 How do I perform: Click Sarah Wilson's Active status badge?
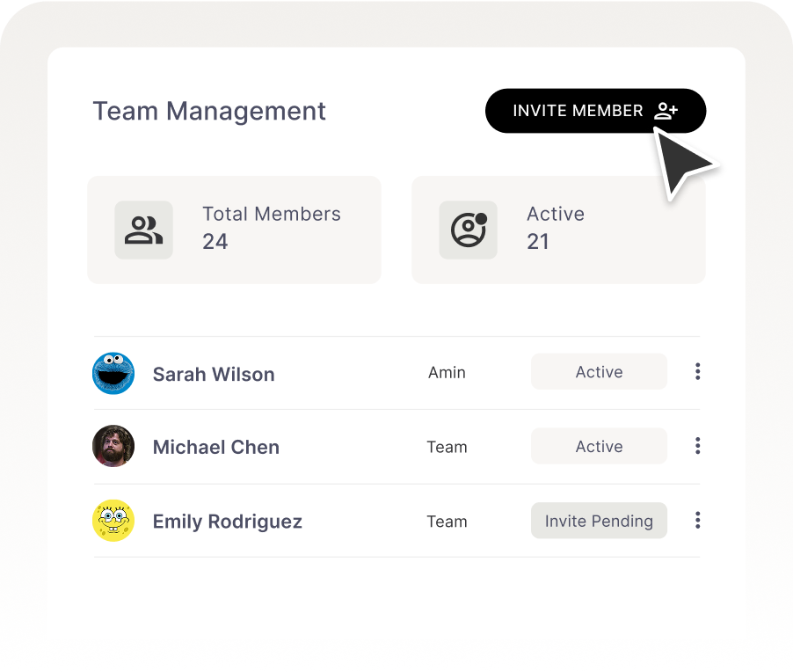point(599,372)
